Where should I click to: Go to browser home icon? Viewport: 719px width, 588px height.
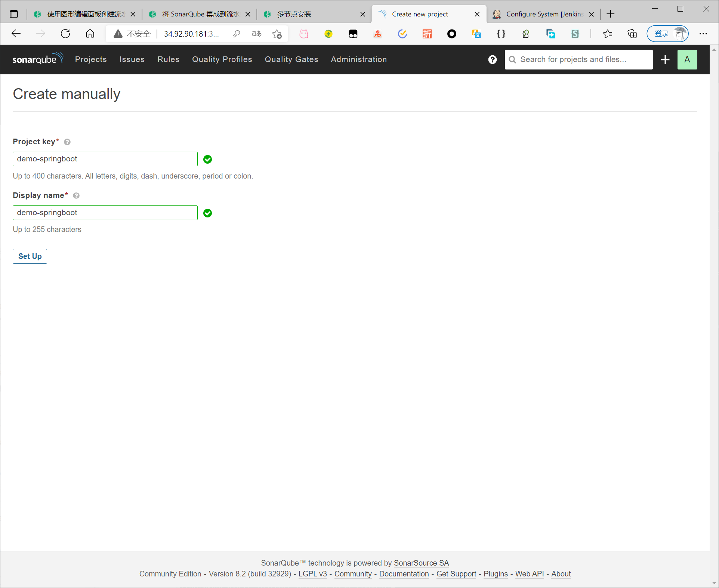(90, 34)
